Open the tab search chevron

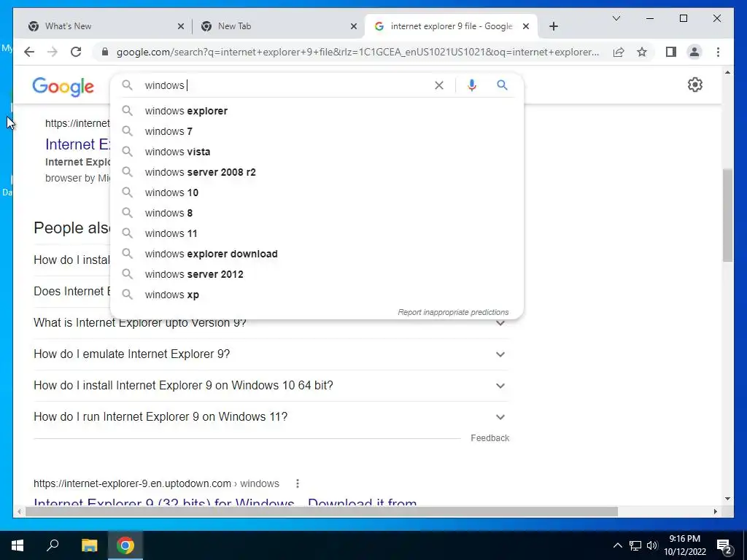pyautogui.click(x=616, y=18)
